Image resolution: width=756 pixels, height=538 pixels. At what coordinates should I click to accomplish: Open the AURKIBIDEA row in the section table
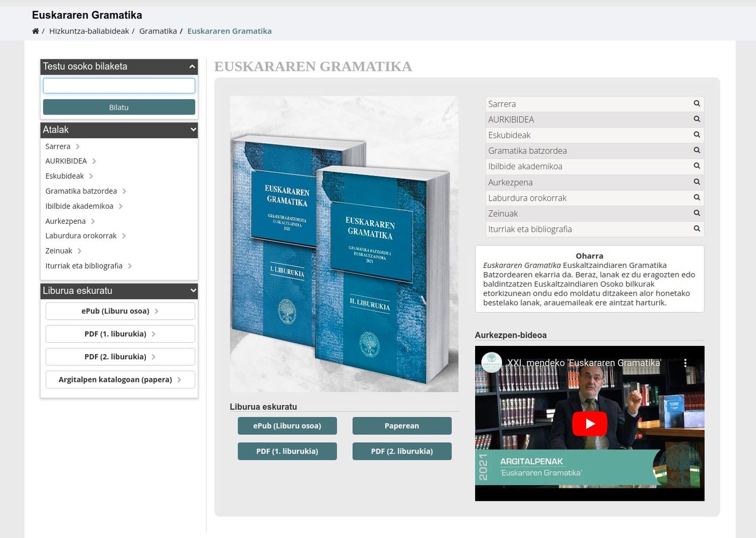pyautogui.click(x=595, y=119)
